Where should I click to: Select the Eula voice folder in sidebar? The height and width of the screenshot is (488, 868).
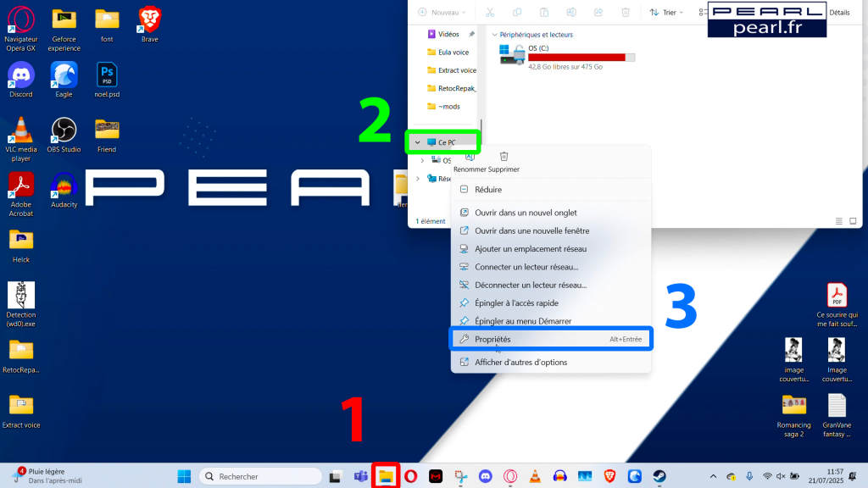pyautogui.click(x=448, y=53)
